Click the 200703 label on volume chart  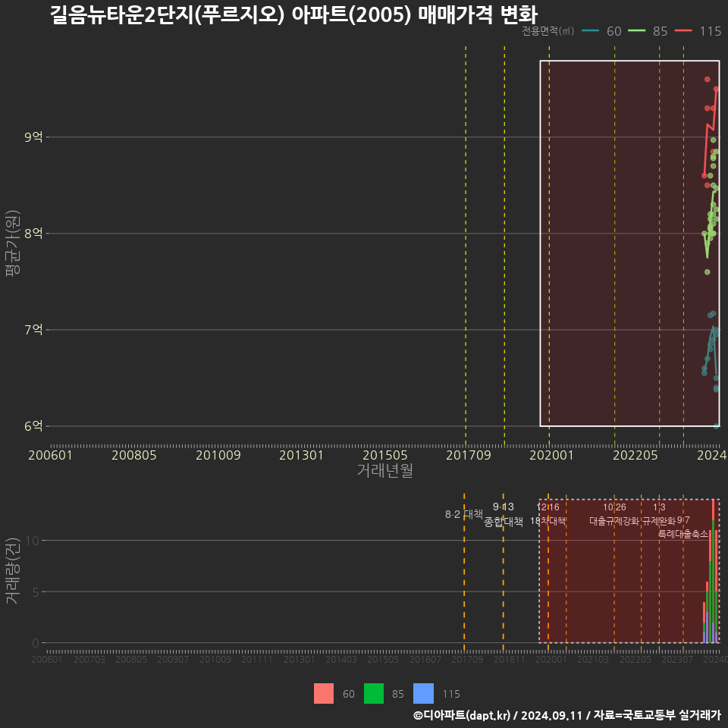(x=89, y=659)
